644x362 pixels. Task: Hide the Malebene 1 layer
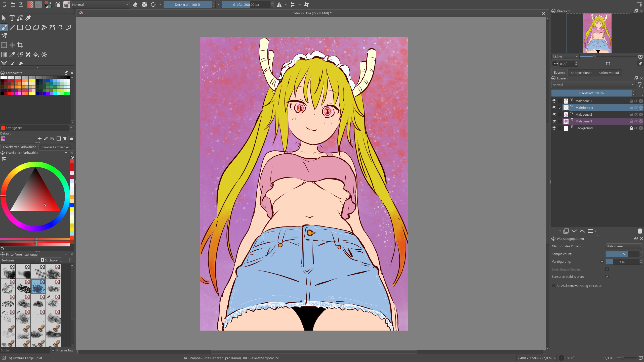point(554,101)
